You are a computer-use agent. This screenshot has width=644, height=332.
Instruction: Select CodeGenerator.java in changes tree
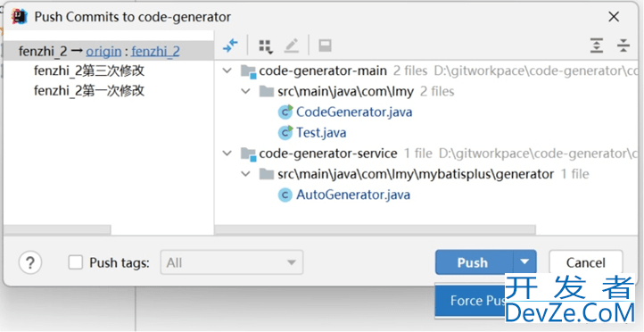click(x=354, y=112)
